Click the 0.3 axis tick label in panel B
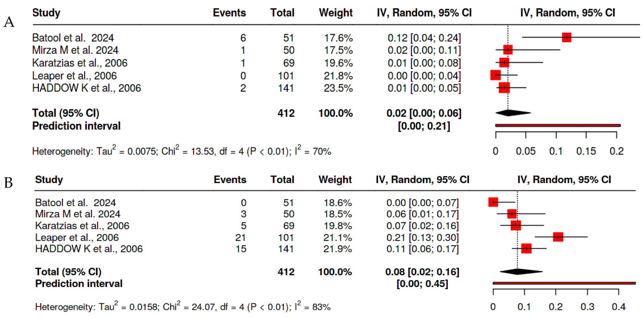Screen dimensions: 644x318 587,307
